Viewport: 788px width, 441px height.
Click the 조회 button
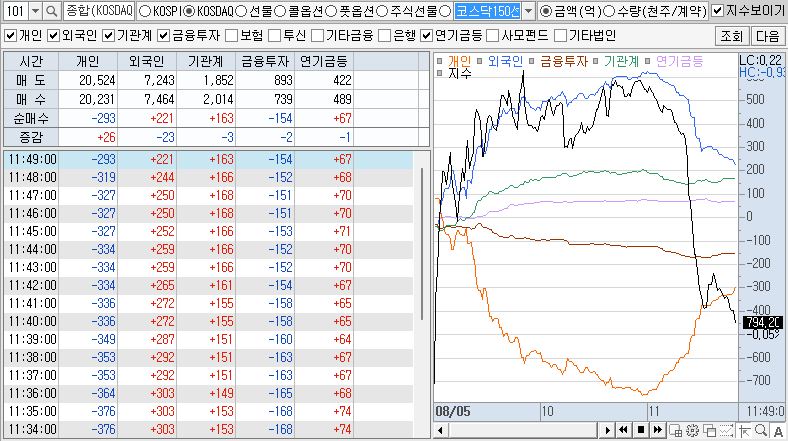(x=732, y=36)
